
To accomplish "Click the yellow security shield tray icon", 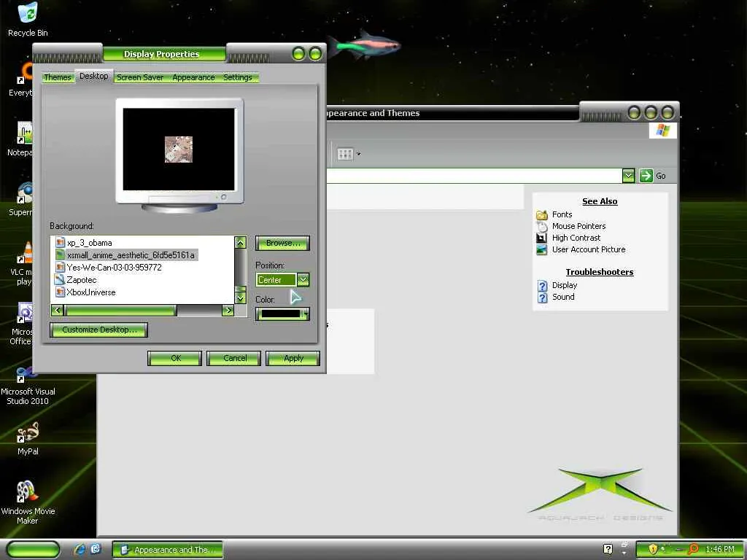I will coord(653,549).
